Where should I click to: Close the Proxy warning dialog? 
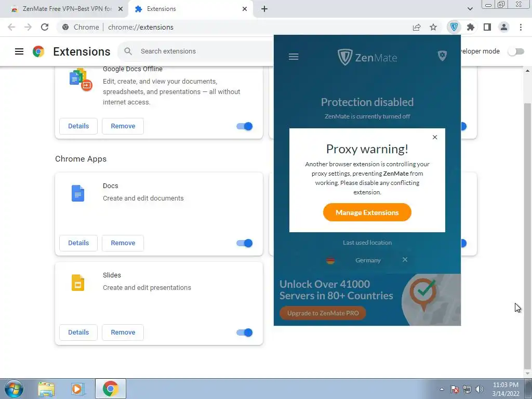[x=435, y=137]
